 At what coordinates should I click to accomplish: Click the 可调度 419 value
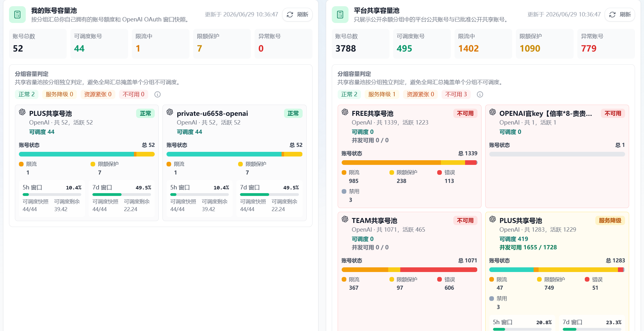513,239
